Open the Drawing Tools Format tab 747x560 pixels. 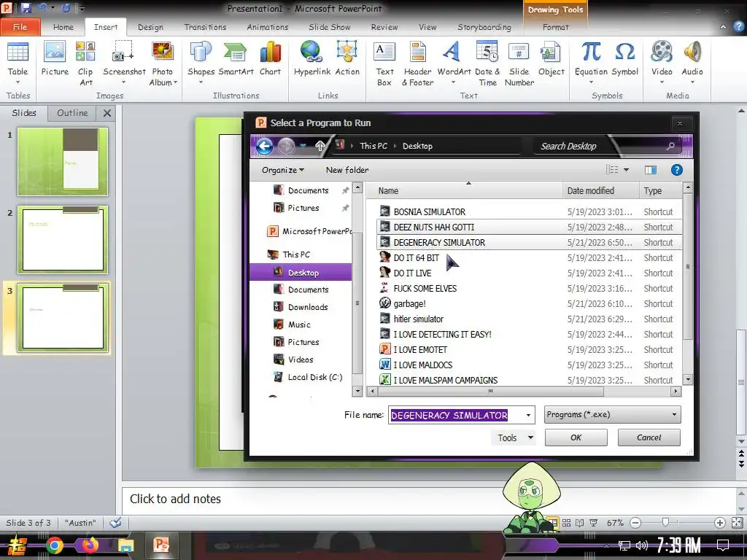pos(555,27)
